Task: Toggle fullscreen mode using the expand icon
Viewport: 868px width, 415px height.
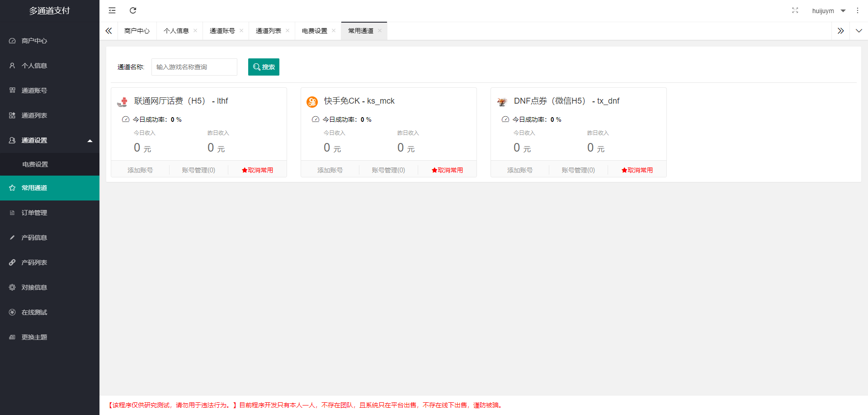Action: tap(795, 10)
